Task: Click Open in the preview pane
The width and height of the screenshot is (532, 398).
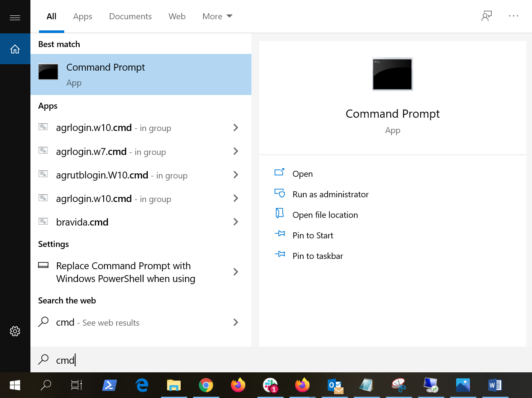Action: 302,174
